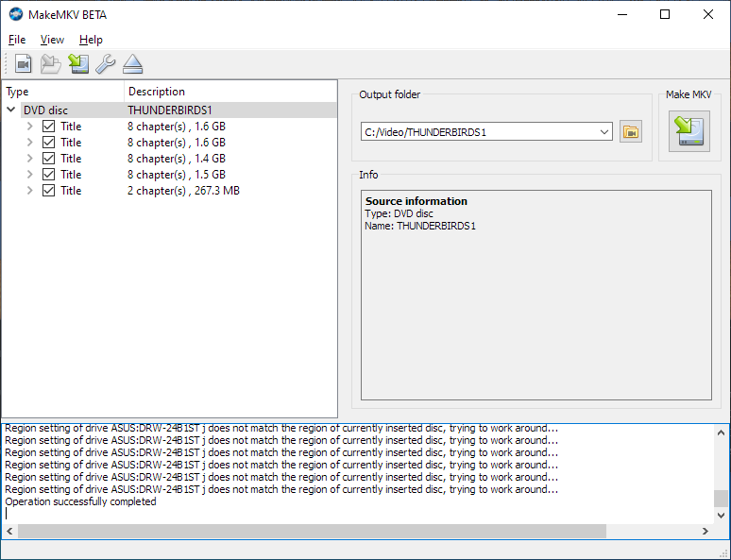Maximize the MakeMKV window
The height and width of the screenshot is (560, 731).
click(x=665, y=14)
